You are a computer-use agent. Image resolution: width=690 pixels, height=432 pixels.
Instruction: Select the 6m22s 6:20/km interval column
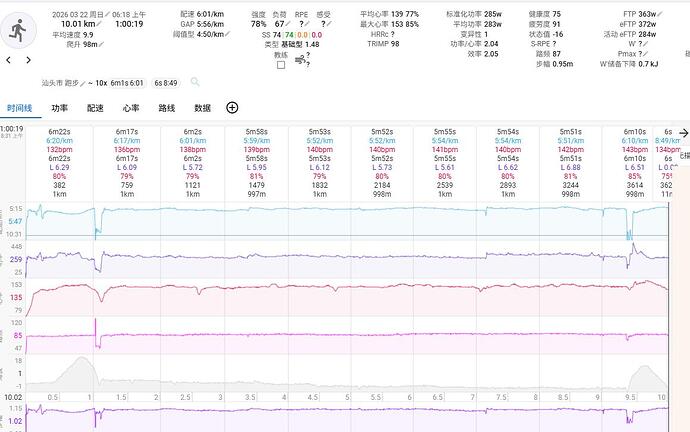pyautogui.click(x=59, y=163)
